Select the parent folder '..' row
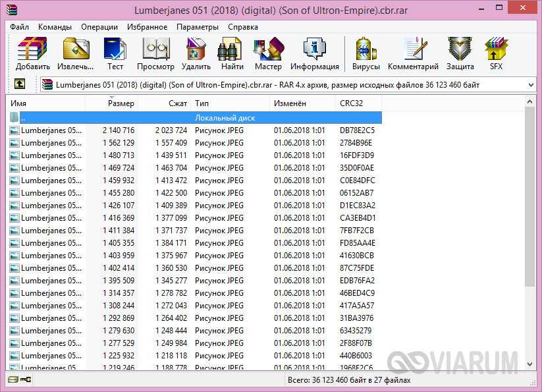Viewport: 542px width, 392px height. click(24, 118)
